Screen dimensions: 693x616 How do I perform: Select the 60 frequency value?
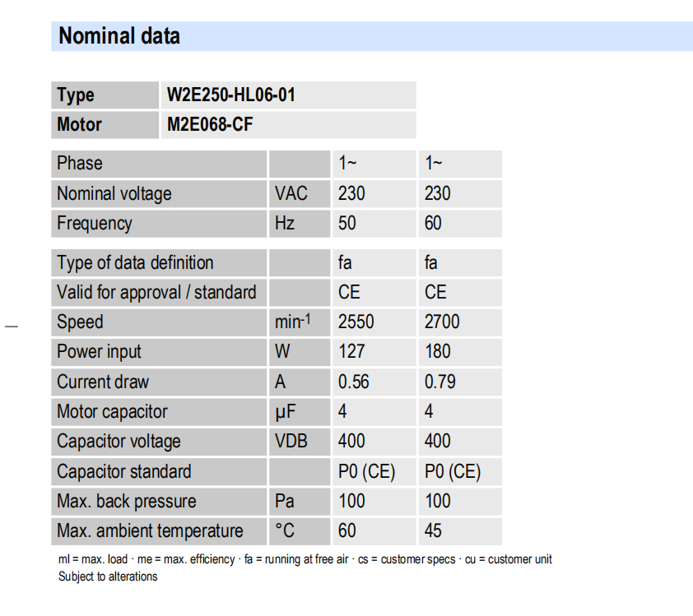click(433, 224)
